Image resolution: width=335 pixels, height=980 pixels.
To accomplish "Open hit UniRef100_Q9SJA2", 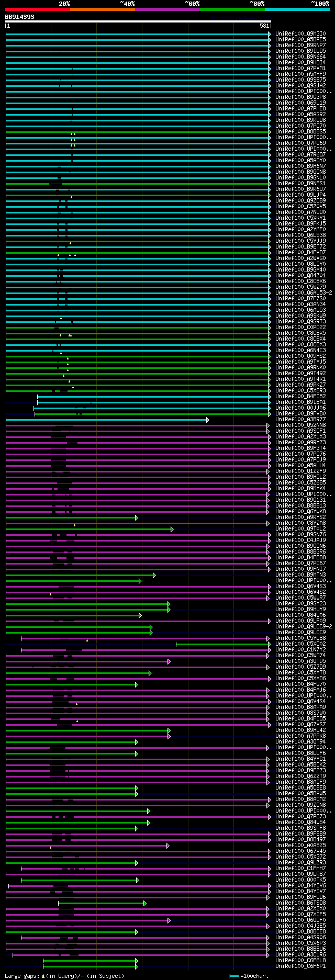I will click(300, 86).
